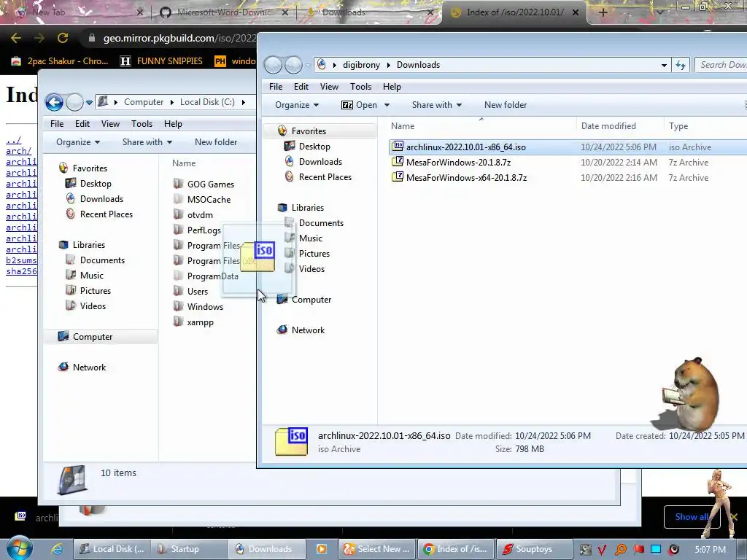Viewport: 747px width, 560px height.
Task: Open the otvdm folder
Action: (200, 215)
